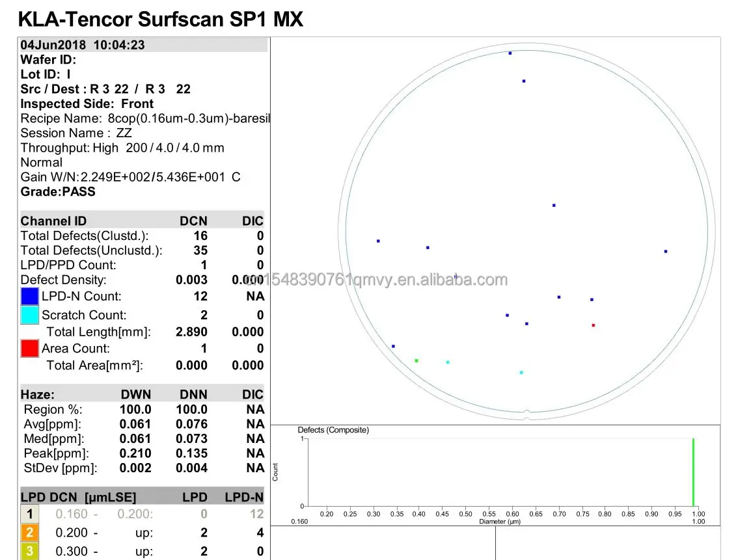Click the DWN column header
The width and height of the screenshot is (751, 560).
(135, 394)
